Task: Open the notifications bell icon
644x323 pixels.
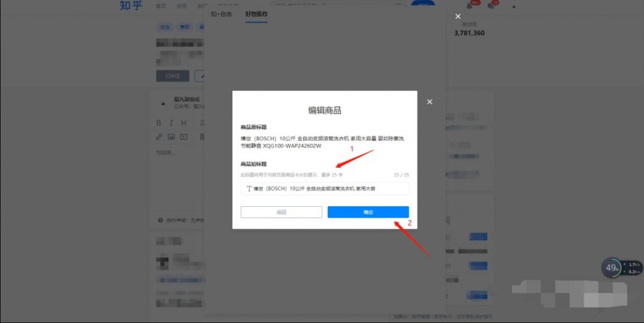Action: click(x=469, y=6)
